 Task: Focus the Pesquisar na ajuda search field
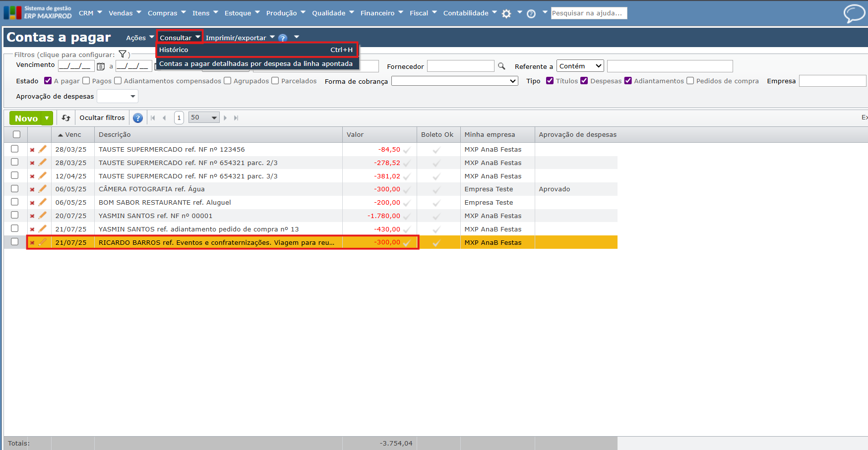click(x=589, y=13)
